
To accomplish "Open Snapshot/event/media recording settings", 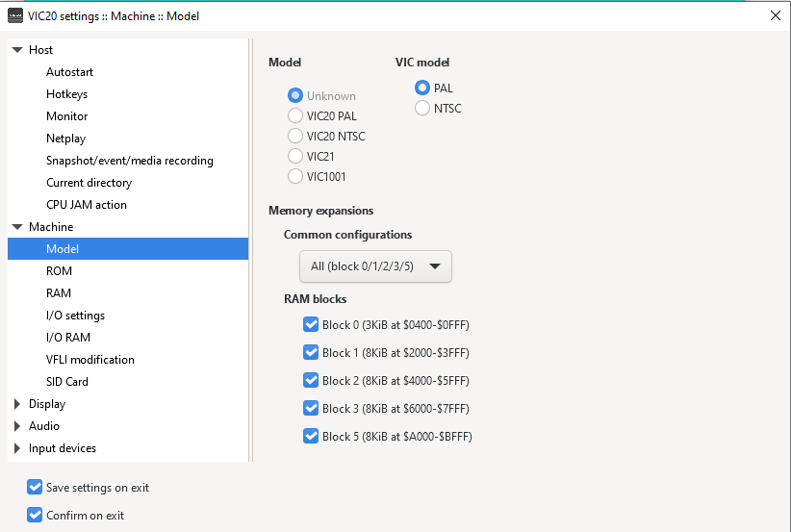I will 128,161.
